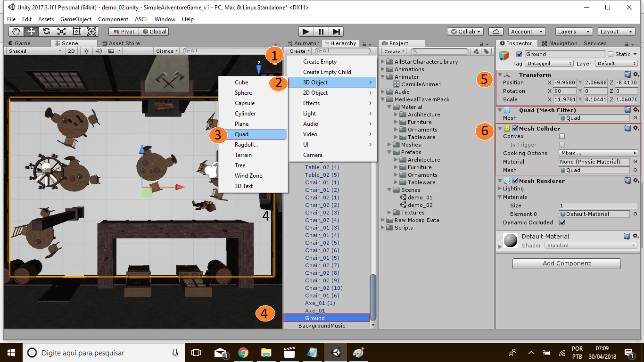The width and height of the screenshot is (644, 362).
Task: Click the Add Component button
Action: (566, 263)
